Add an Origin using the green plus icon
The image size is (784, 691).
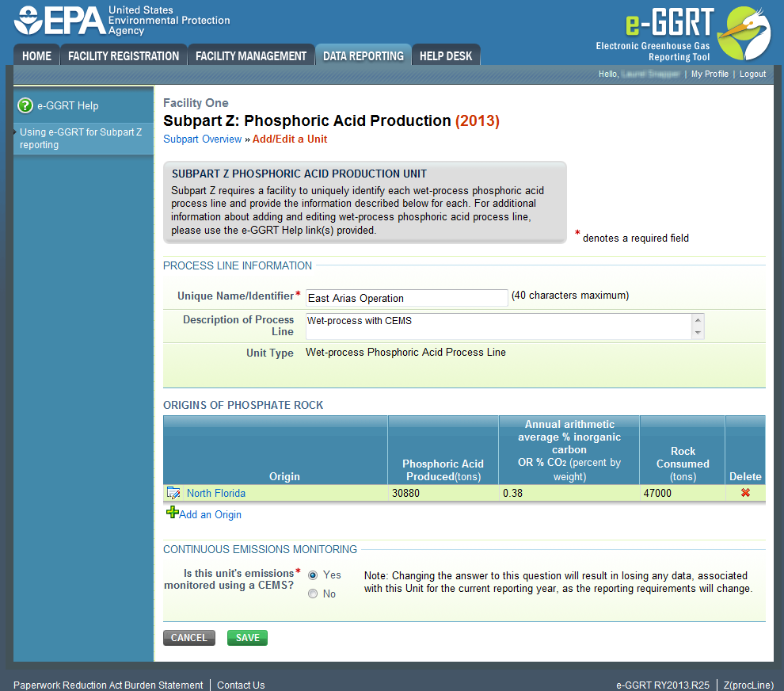(172, 512)
